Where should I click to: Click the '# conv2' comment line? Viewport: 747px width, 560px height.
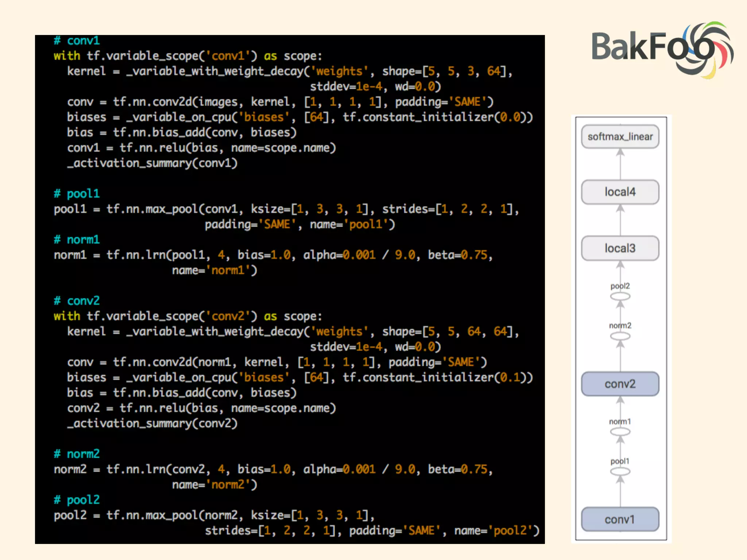click(x=77, y=301)
